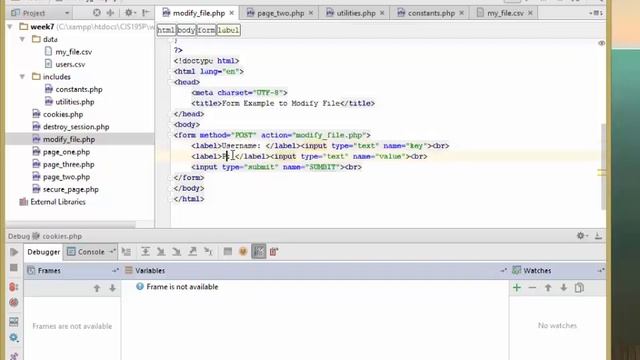
Task: Click Show Execution Point icon in debugger toolbar
Action: coord(127,252)
